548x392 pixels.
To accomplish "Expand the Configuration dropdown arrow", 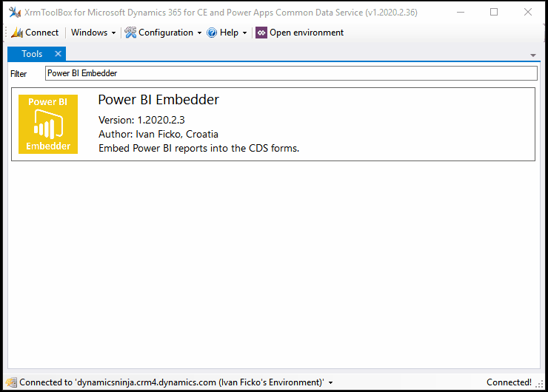I will pos(199,33).
